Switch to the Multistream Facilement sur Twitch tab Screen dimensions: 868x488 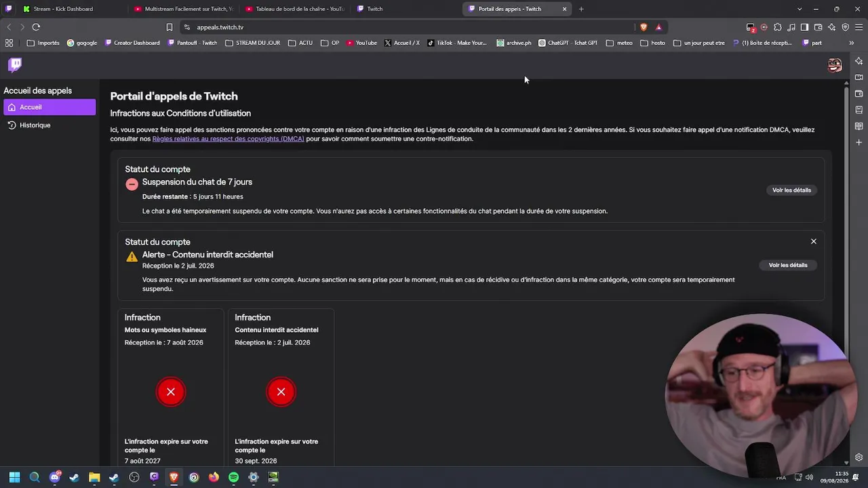(x=183, y=9)
